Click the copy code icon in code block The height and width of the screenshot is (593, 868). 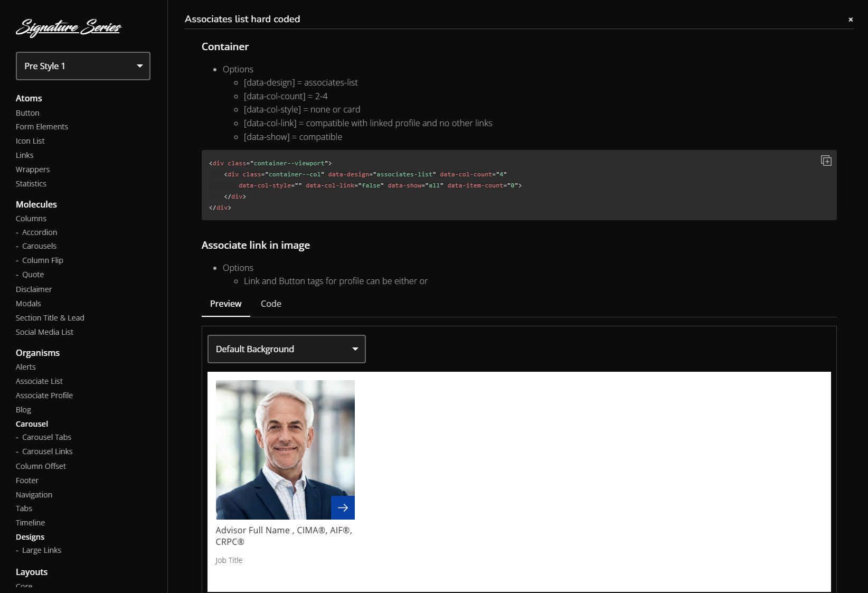(826, 161)
